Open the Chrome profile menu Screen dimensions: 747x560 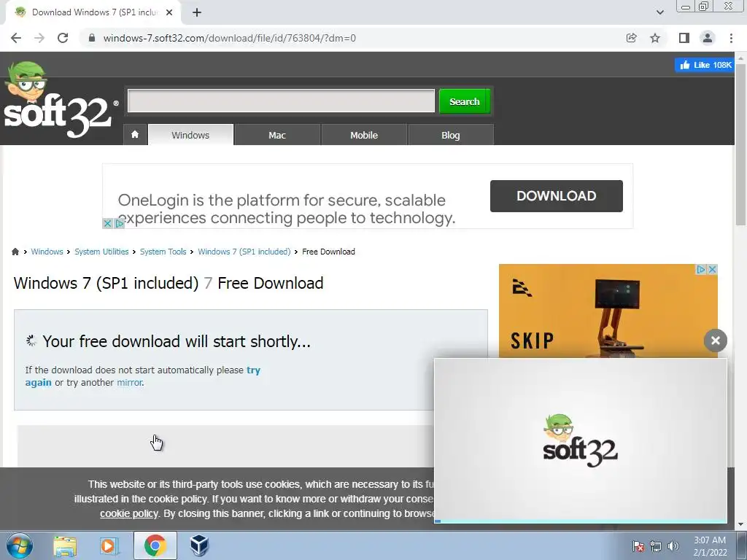[x=708, y=38]
